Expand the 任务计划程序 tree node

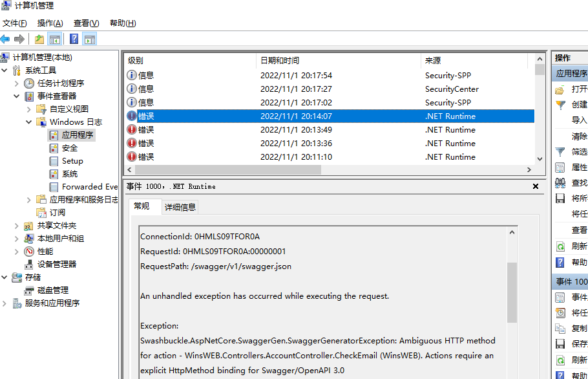(17, 83)
